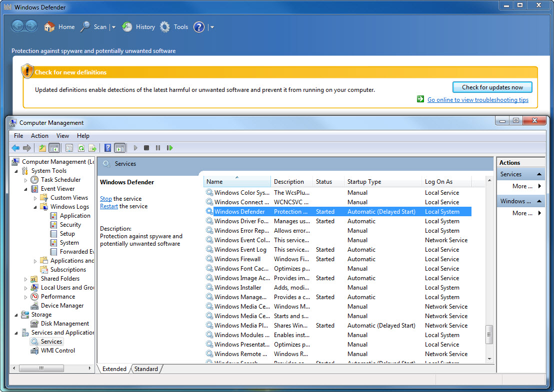The image size is (554, 392).
Task: Select the Windows Event Log service
Action: (x=338, y=250)
